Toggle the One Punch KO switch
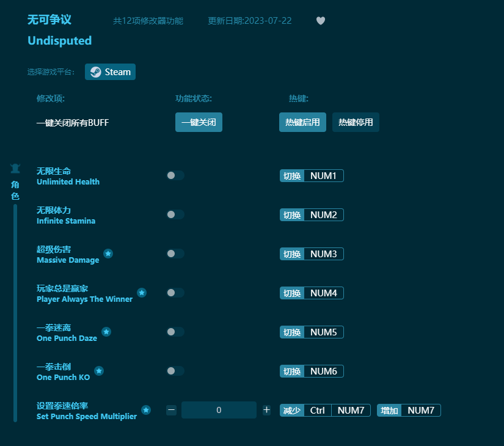The image size is (504, 446). pyautogui.click(x=175, y=371)
